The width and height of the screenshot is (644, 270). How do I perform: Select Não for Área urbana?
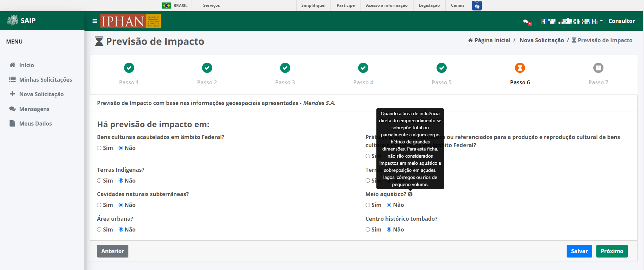click(121, 230)
